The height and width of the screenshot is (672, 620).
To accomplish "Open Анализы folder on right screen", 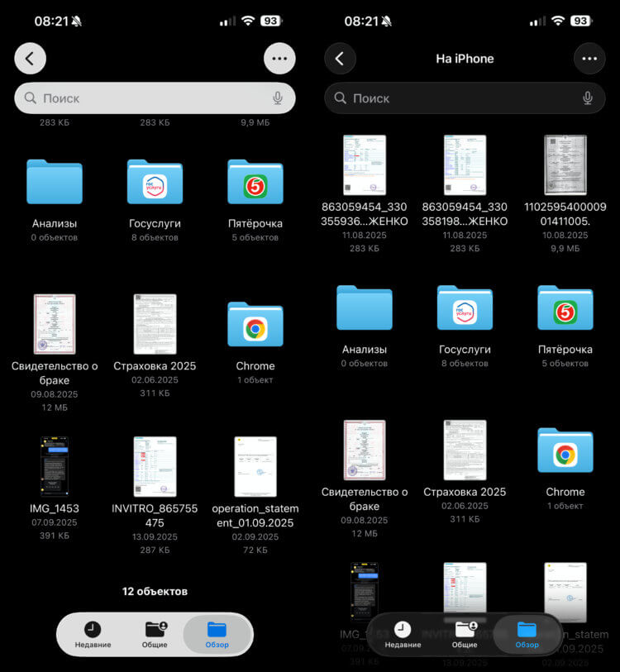I will [x=365, y=307].
